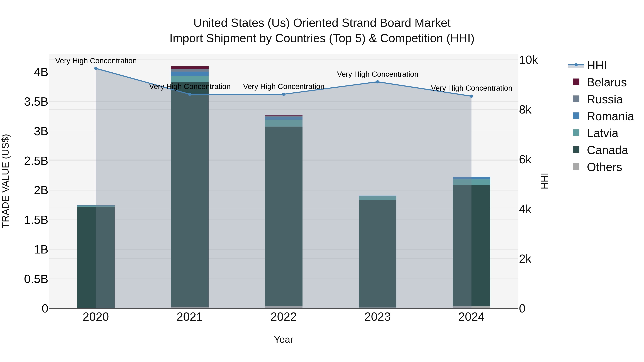Click the 1.5B trade value axis tick
The image size is (644, 362).
coord(36,220)
